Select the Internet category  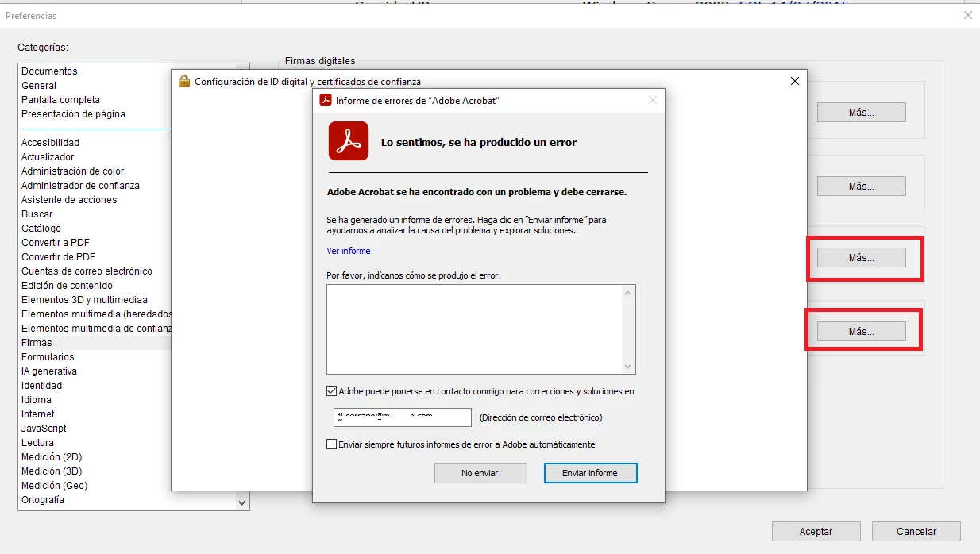click(x=38, y=414)
